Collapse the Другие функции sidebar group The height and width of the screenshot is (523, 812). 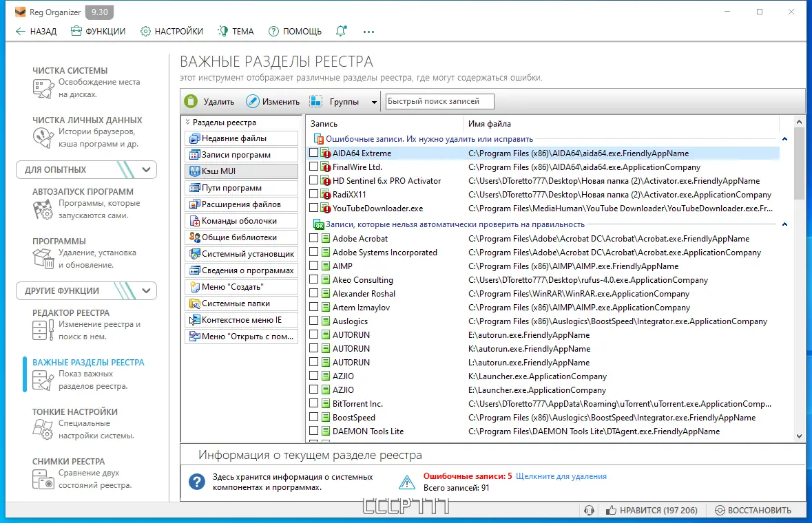click(146, 290)
